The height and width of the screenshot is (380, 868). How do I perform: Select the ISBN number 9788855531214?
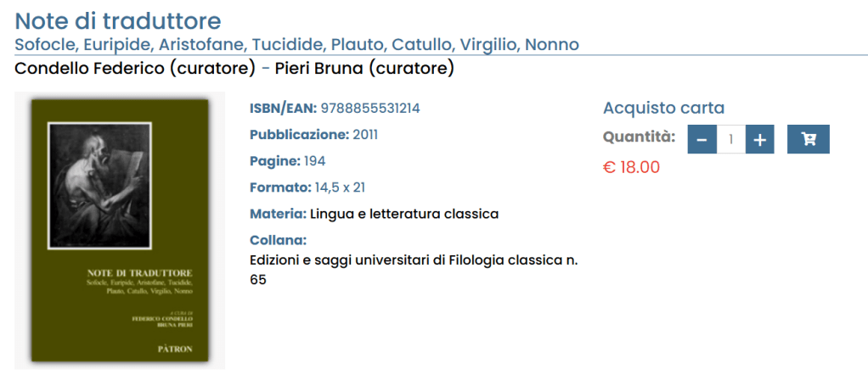[x=370, y=109]
